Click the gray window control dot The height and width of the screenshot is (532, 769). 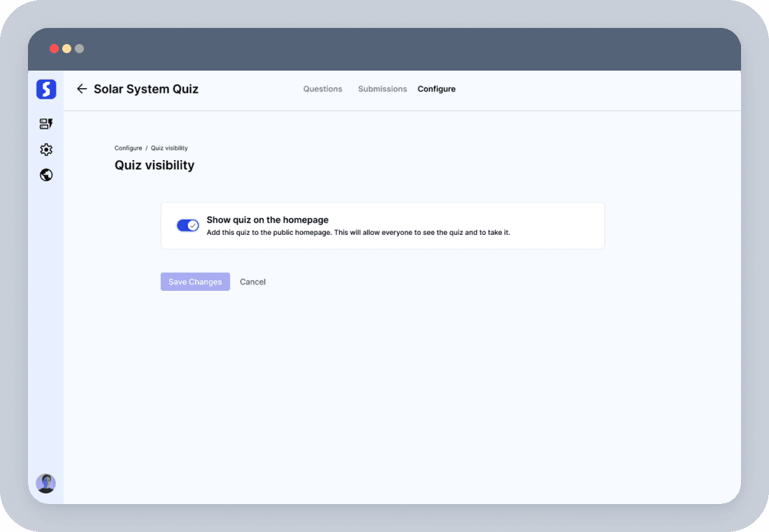click(79, 49)
